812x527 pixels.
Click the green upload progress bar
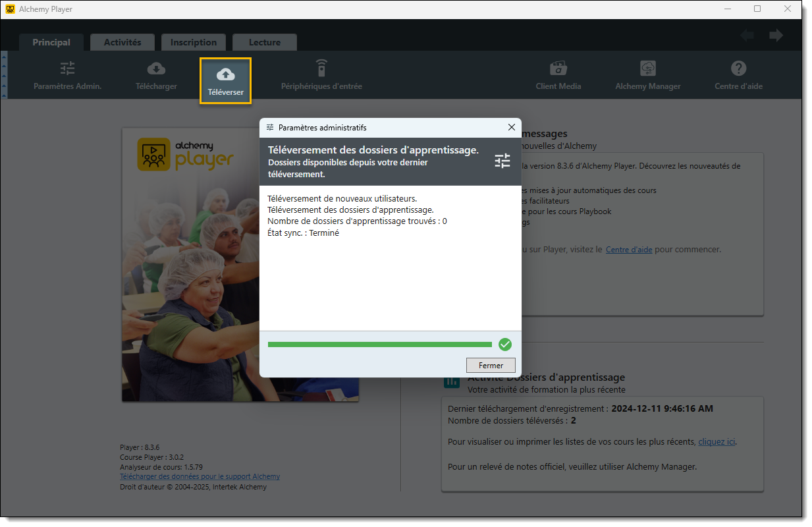(x=379, y=345)
